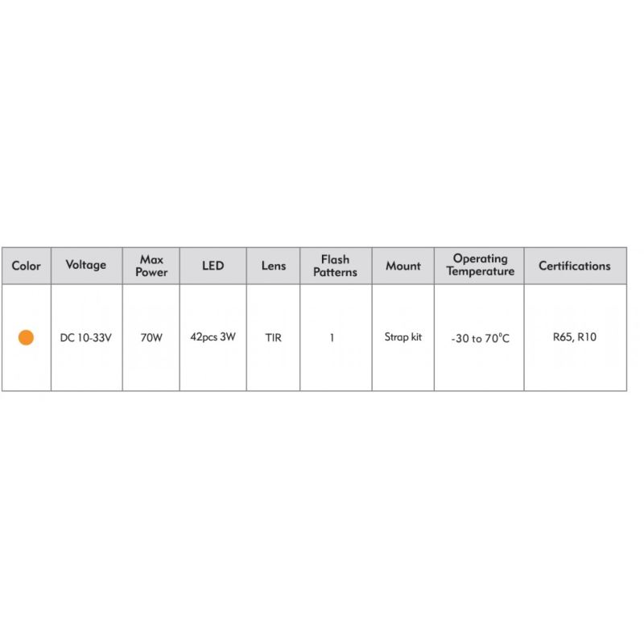
Task: Select the TIR lens value
Action: pos(274,337)
